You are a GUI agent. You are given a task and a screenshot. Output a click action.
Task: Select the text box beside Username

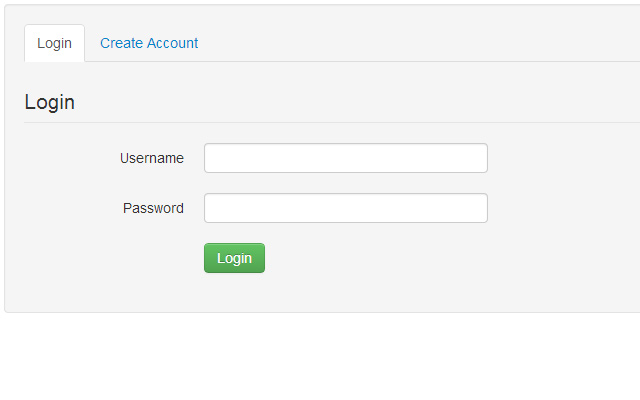(x=346, y=158)
